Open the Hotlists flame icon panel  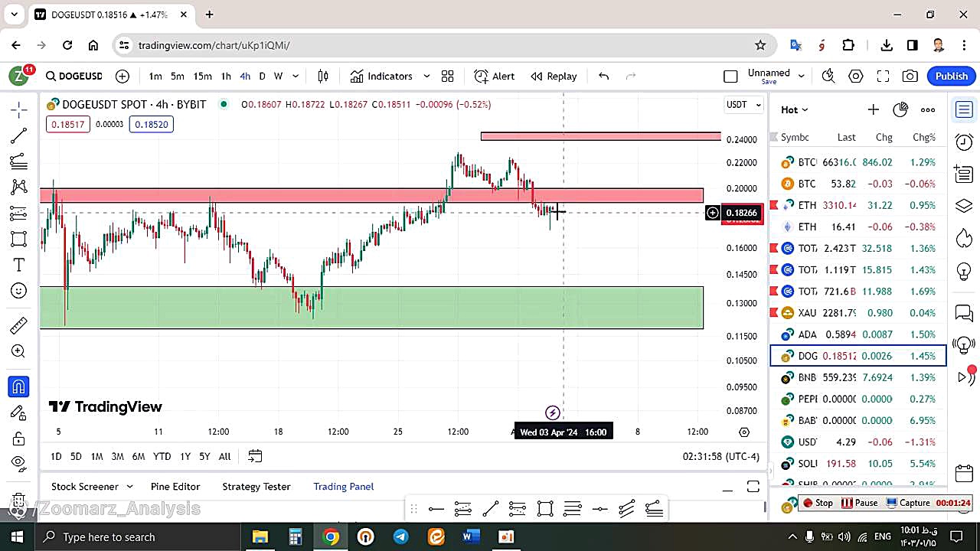click(964, 237)
